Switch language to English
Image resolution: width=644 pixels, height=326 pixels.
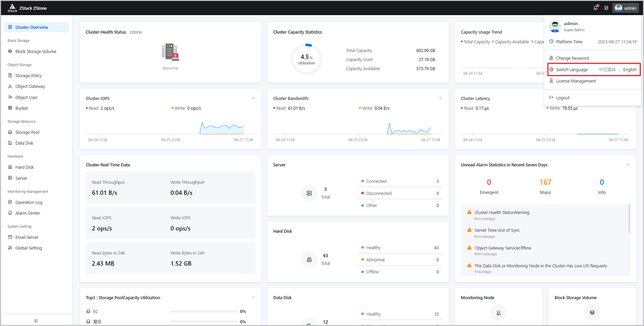click(630, 70)
